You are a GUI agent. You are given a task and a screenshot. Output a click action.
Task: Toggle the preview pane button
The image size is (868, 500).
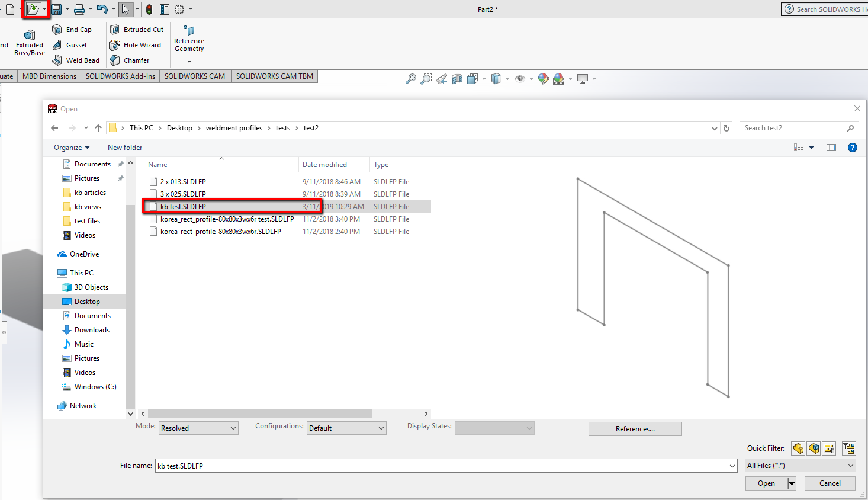coord(831,148)
